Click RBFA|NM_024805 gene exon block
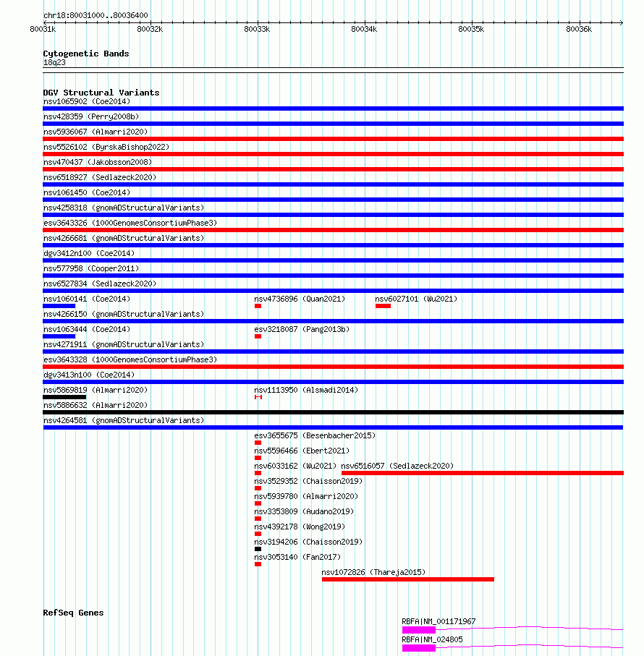644x656 pixels. (x=419, y=648)
